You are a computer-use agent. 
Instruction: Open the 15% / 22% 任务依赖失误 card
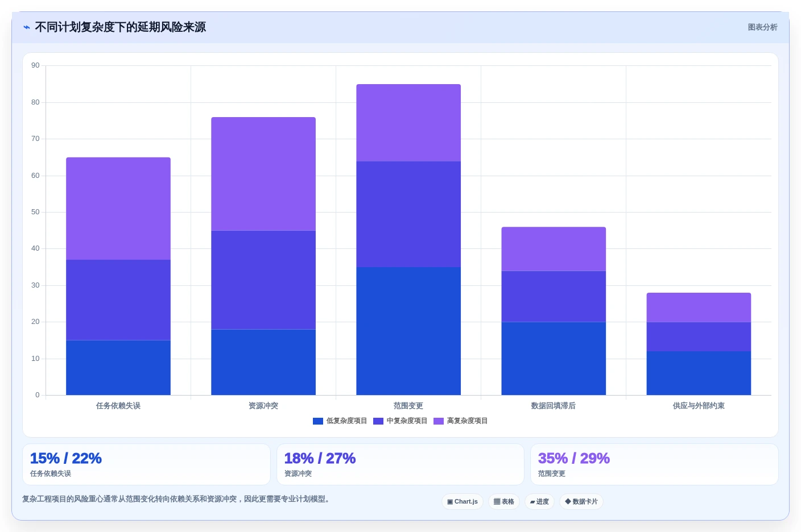[146, 464]
